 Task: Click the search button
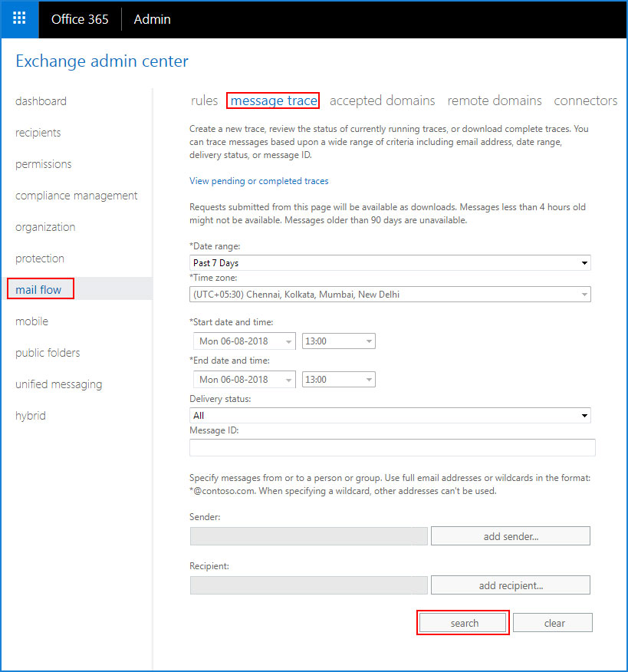click(463, 623)
